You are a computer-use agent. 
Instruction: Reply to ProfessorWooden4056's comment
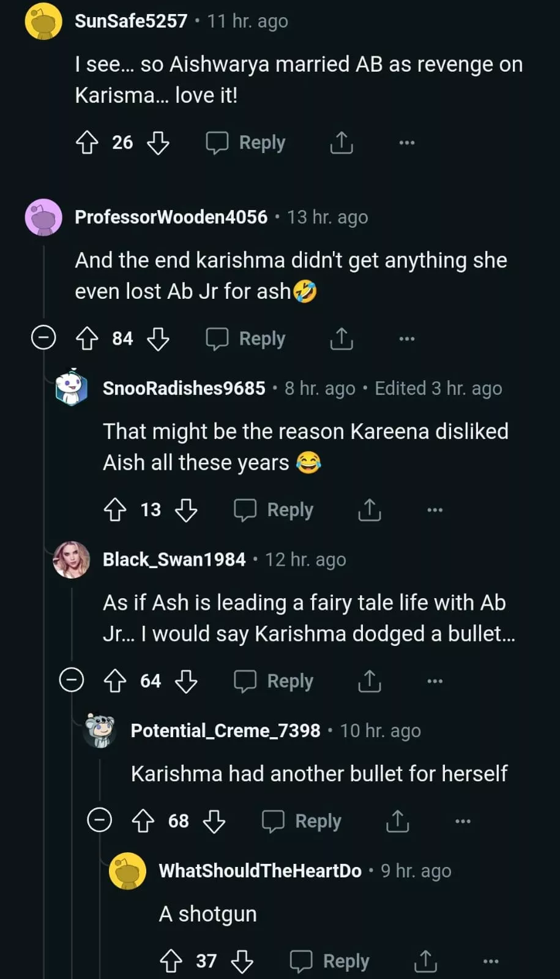[x=246, y=339]
